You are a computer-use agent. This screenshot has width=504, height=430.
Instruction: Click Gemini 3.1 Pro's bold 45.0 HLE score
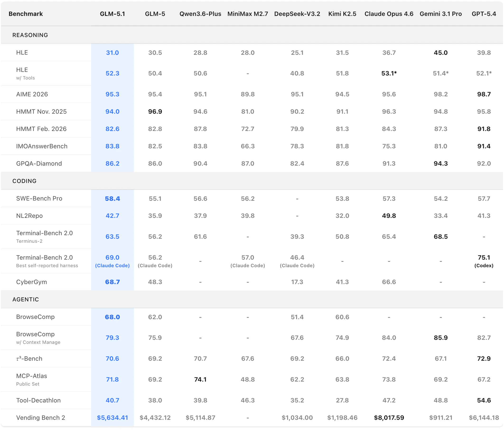(440, 52)
